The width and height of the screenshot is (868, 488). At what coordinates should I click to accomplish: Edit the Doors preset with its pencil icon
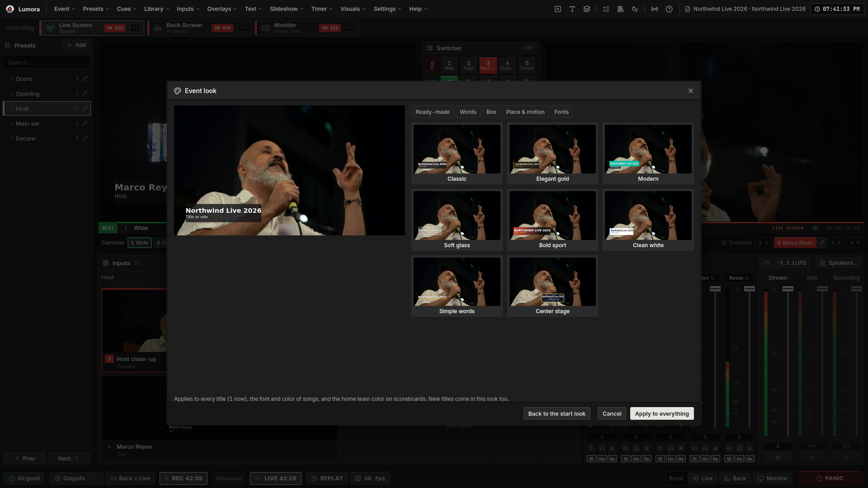(x=85, y=79)
